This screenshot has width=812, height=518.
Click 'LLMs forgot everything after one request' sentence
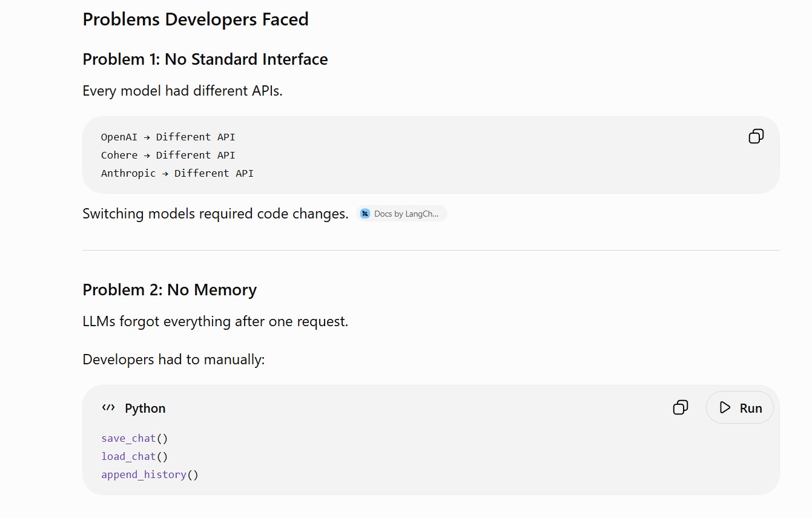(216, 321)
